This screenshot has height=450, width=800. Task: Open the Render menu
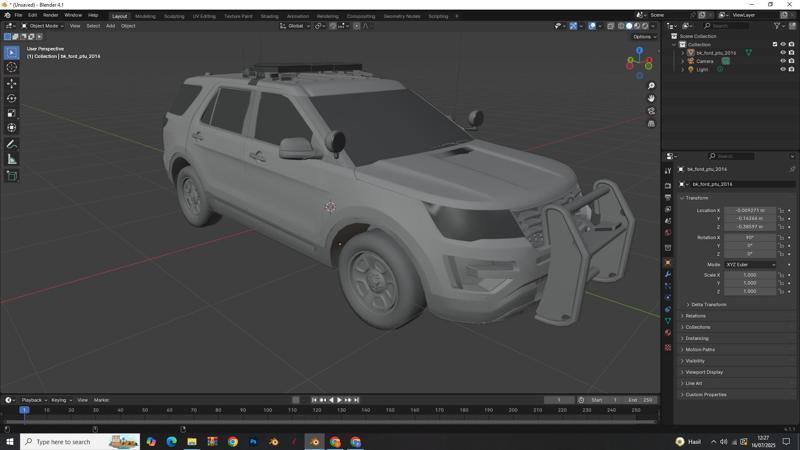(50, 15)
